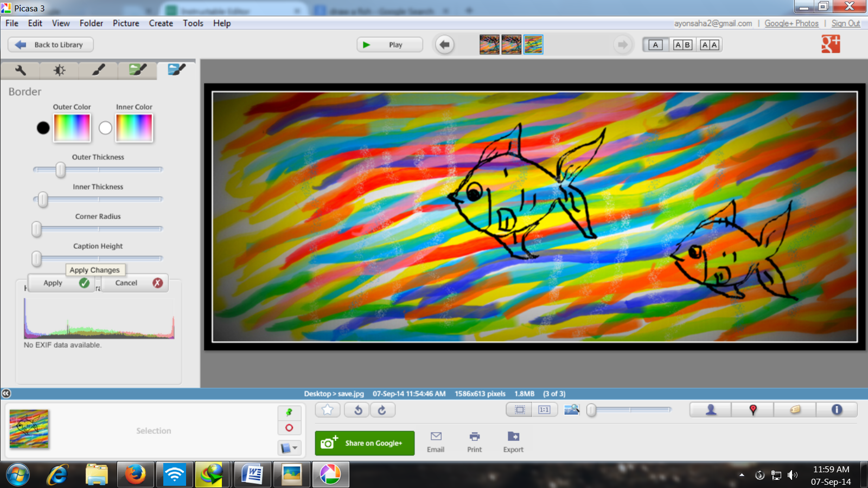Adjust Inner Thickness slider handle
Screen dimensions: 868x488
pyautogui.click(x=43, y=200)
